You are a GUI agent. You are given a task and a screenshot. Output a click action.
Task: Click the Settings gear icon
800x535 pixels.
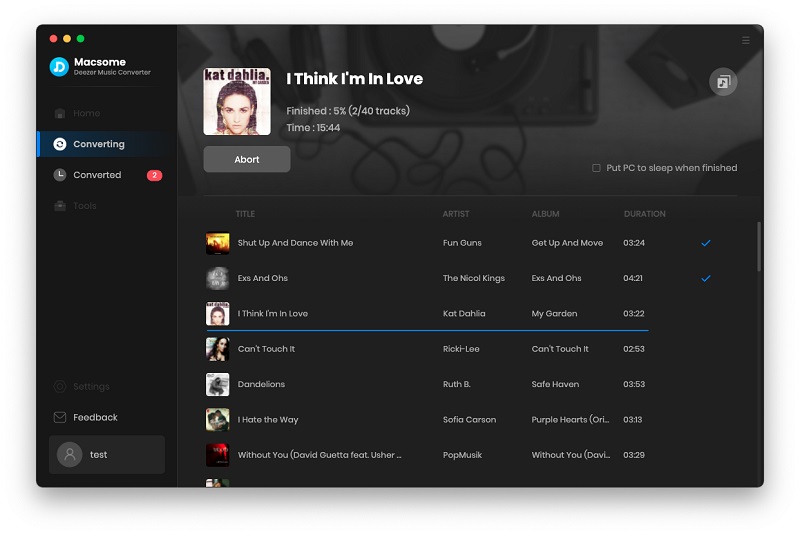[60, 387]
